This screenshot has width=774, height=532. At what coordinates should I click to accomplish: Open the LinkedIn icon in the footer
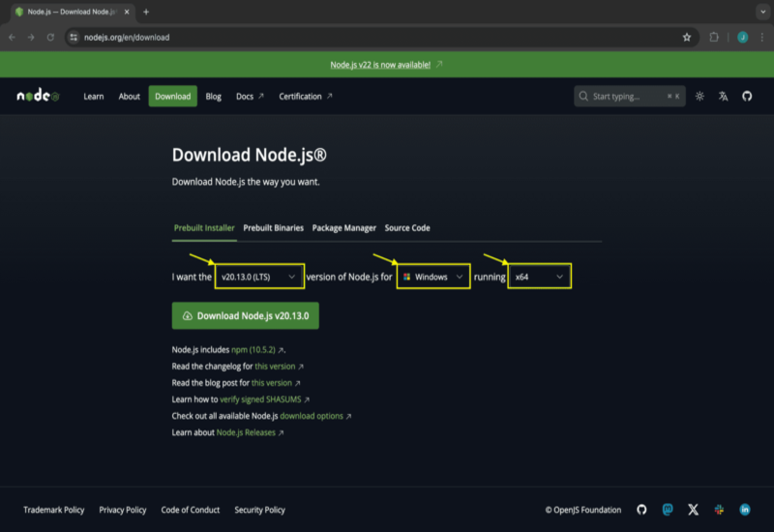745,510
